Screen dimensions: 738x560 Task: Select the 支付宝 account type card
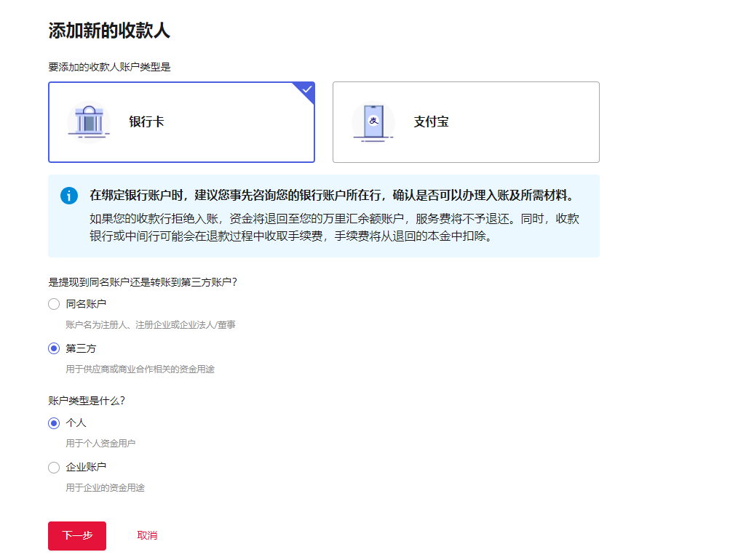(466, 121)
